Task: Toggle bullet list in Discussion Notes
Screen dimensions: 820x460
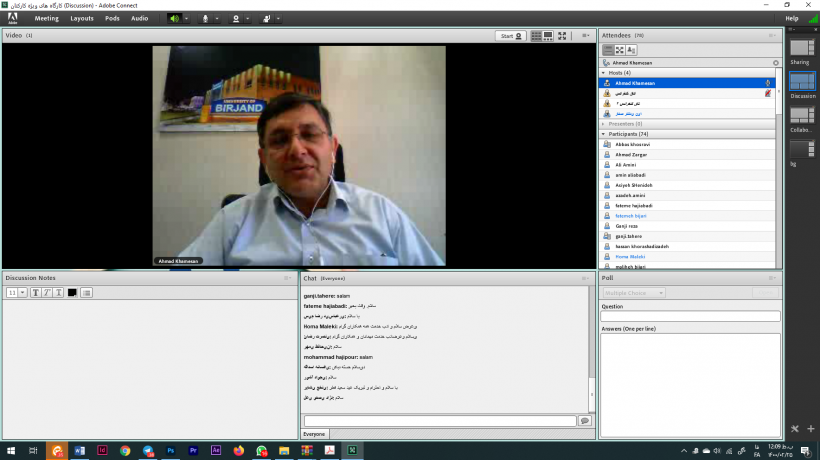Action: pos(87,293)
